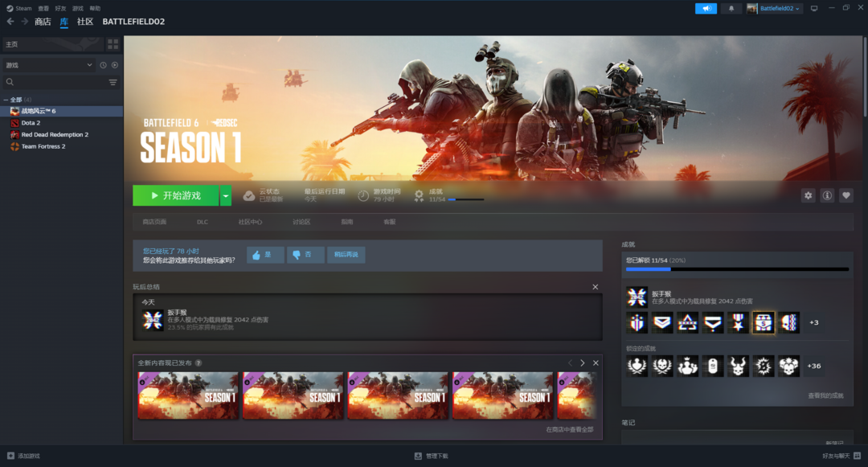Add game to favorites with heart icon

click(845, 195)
